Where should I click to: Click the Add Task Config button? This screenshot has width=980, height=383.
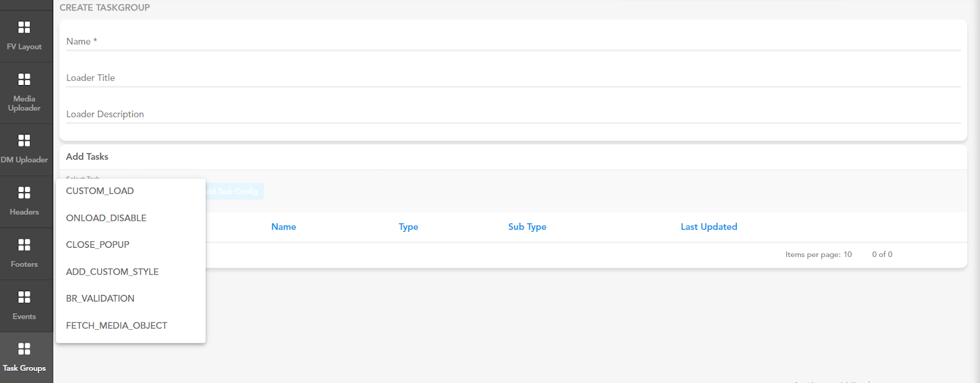234,191
